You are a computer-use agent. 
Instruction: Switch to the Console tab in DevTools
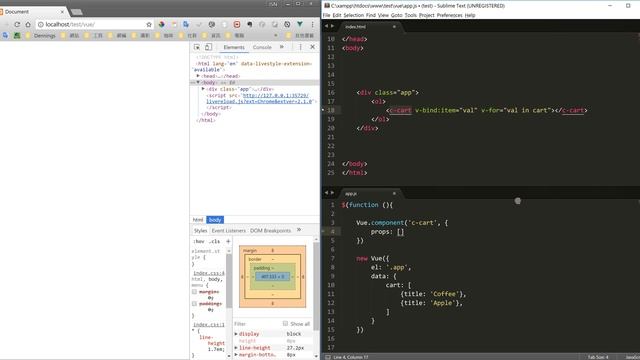click(x=262, y=47)
